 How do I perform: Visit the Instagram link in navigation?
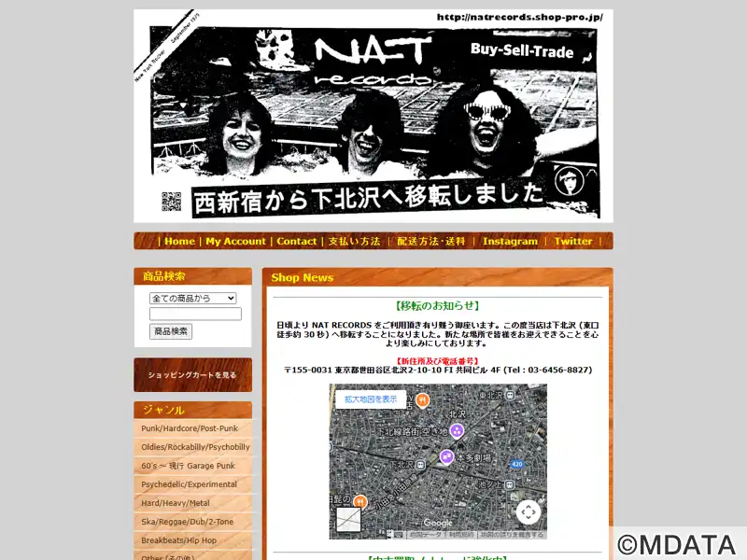[510, 241]
